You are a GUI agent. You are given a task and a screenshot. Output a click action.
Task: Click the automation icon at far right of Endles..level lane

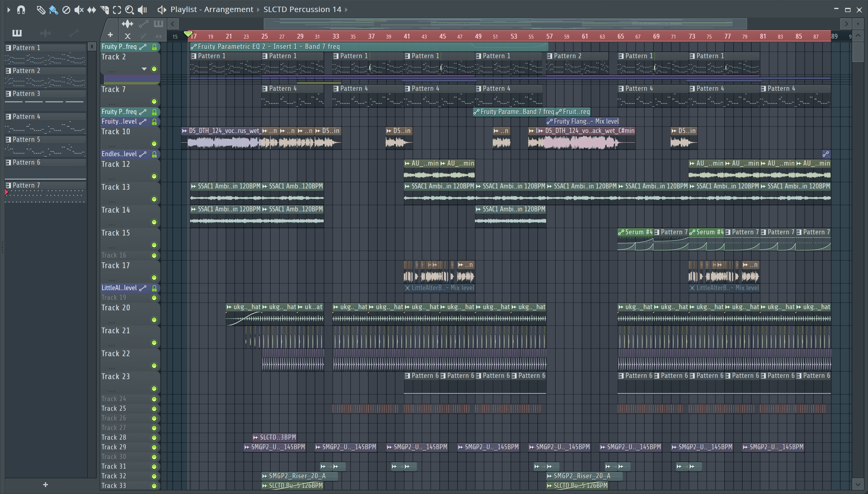[x=826, y=154]
